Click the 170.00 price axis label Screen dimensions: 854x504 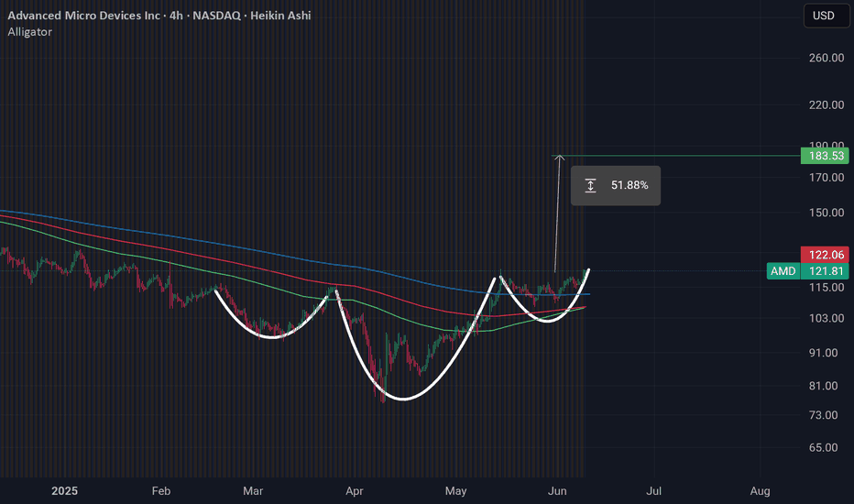[x=827, y=177]
